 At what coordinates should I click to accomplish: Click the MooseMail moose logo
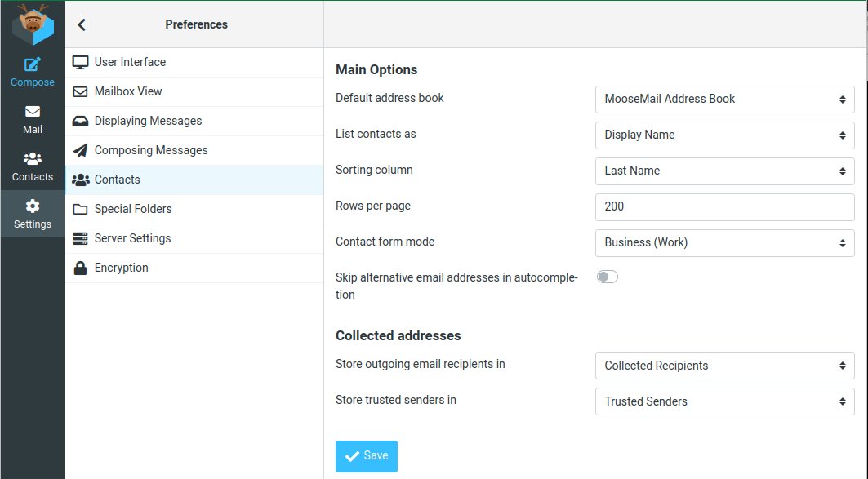(32, 24)
